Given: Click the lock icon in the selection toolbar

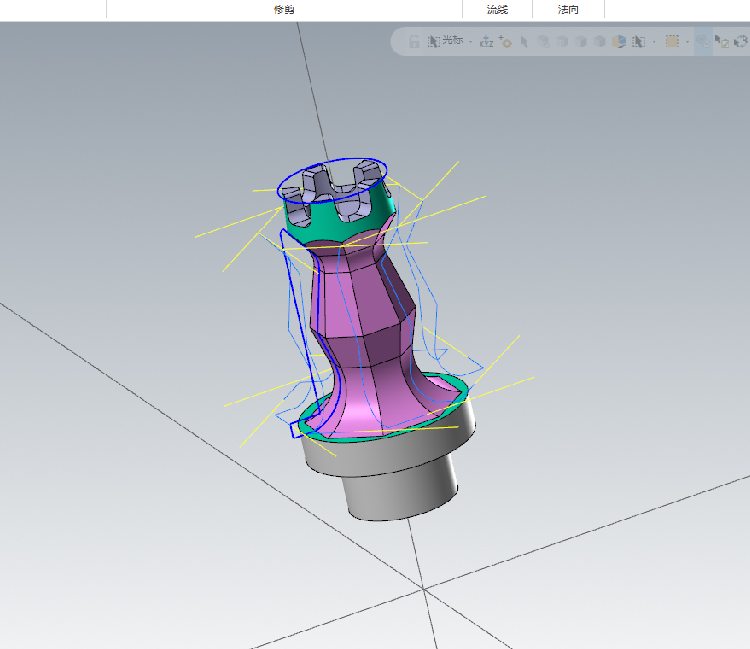Looking at the screenshot, I should tap(414, 42).
